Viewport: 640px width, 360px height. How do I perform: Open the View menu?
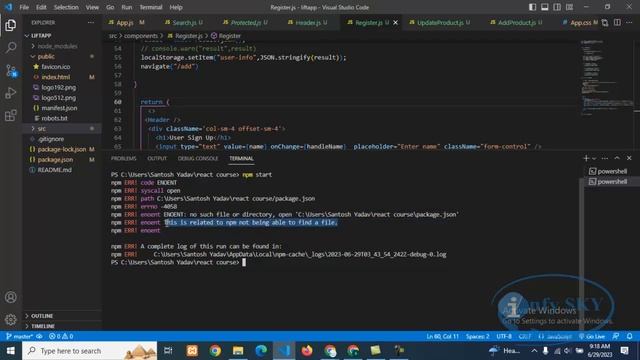(92, 7)
